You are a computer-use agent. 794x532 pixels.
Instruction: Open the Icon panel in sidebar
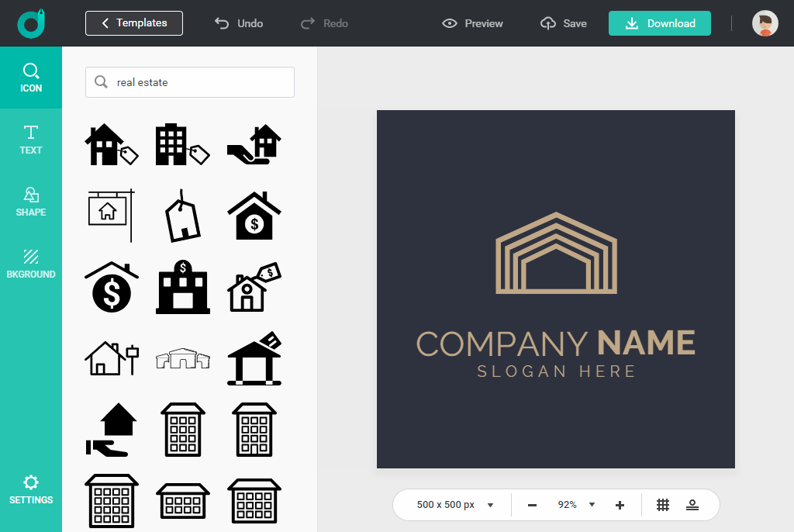click(x=31, y=78)
